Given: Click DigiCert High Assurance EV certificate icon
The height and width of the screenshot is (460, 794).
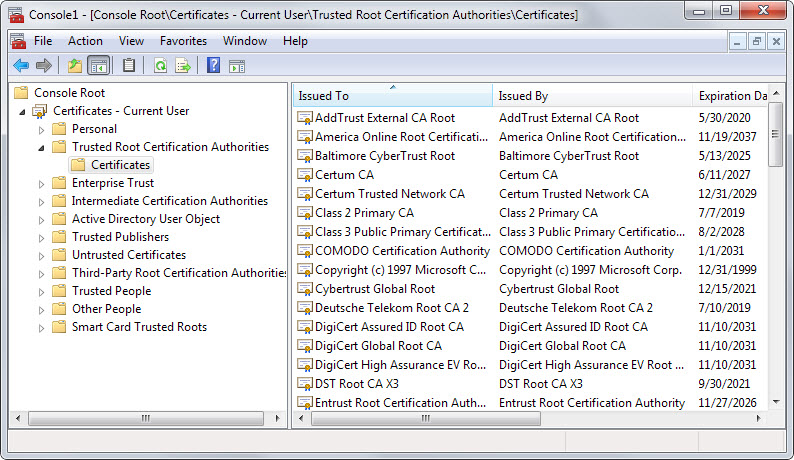Looking at the screenshot, I should point(305,365).
